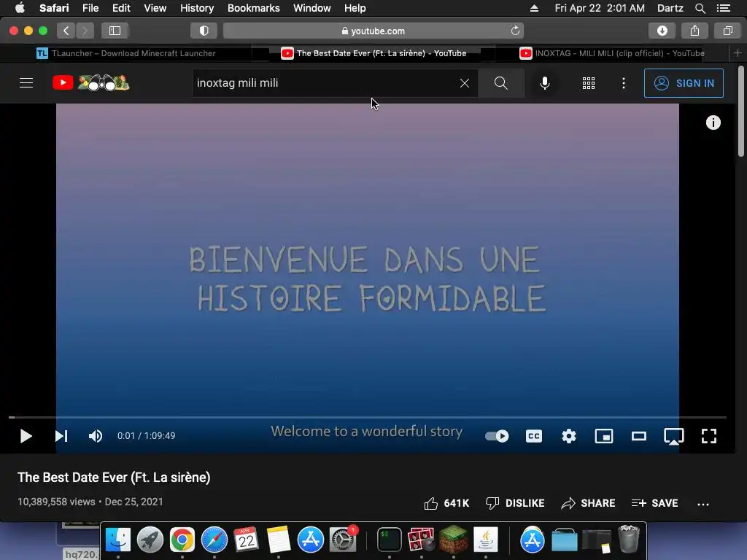Viewport: 747px width, 560px height.
Task: Go to YouTube home via logo
Action: click(x=90, y=83)
